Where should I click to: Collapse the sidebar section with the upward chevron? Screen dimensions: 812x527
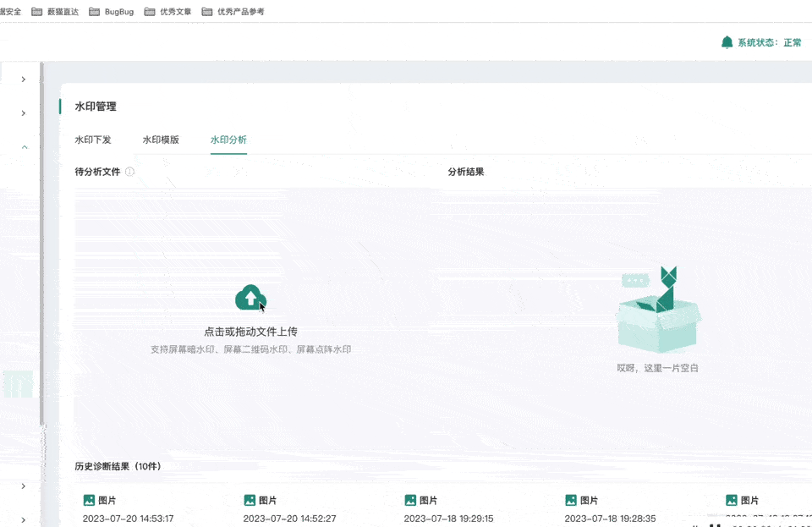(x=24, y=147)
